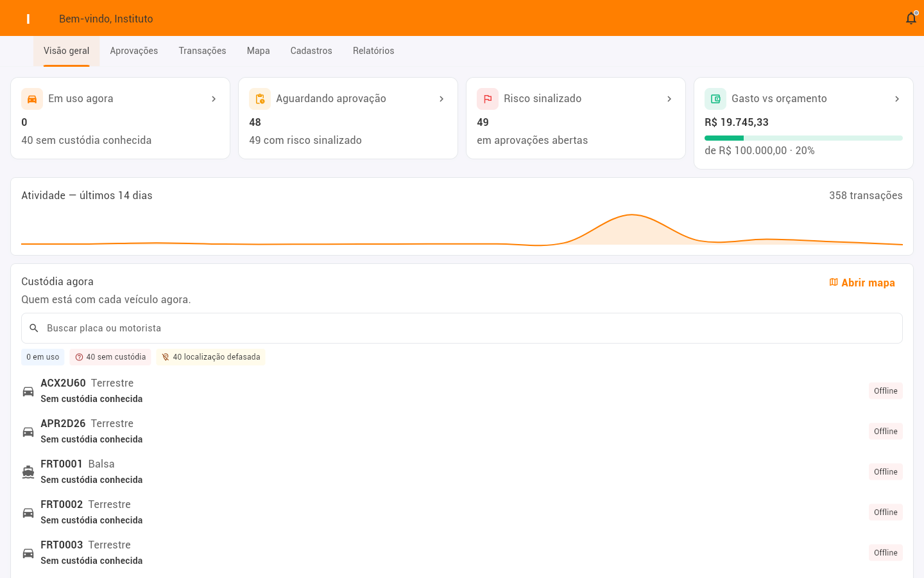The width and height of the screenshot is (924, 578).
Task: Filter by 40 localização defasada chip
Action: pos(210,357)
